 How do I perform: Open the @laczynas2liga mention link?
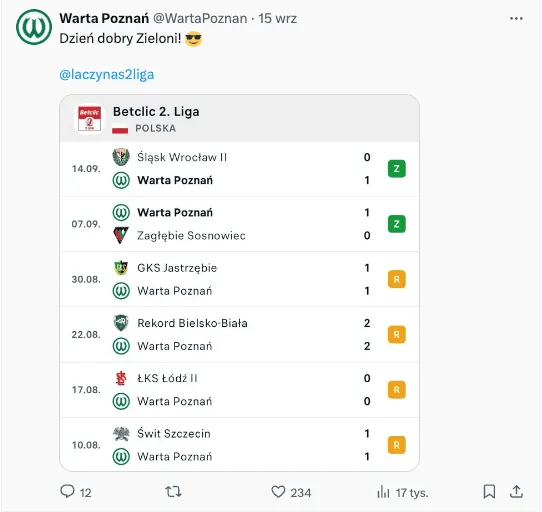point(107,74)
